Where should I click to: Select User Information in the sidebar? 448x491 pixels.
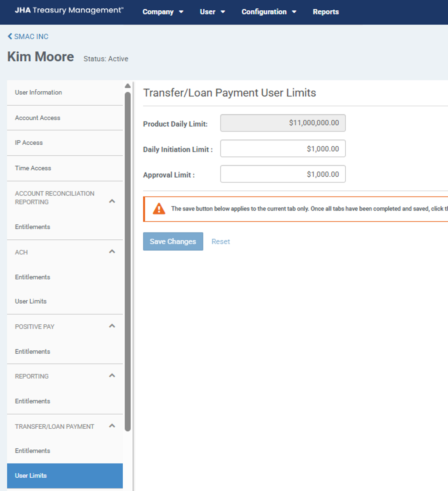[x=39, y=92]
